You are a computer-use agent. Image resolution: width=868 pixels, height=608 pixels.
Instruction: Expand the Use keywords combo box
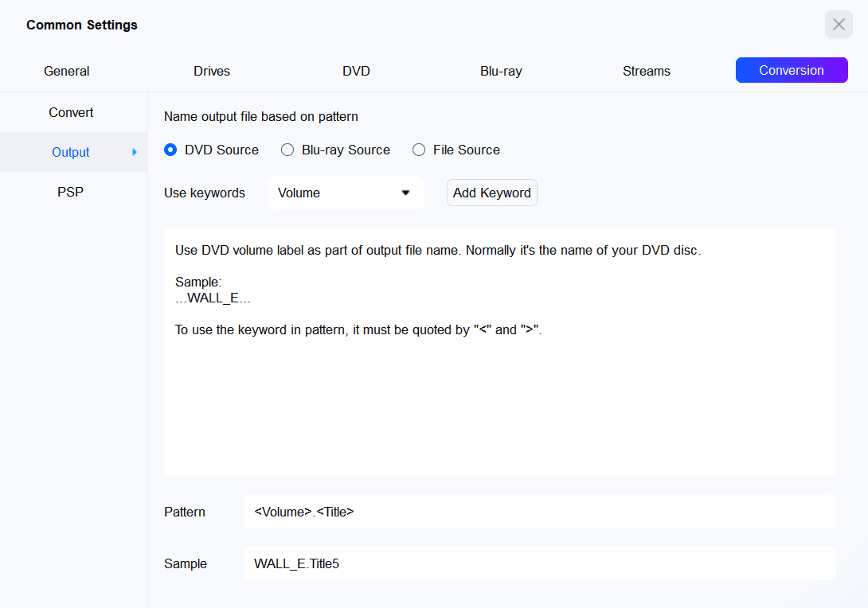click(x=346, y=193)
